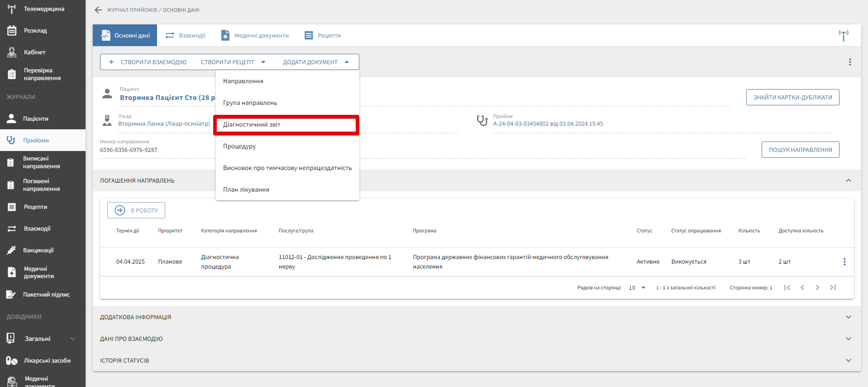Open the three-dot menu beside action toolbar
This screenshot has height=387, width=868.
pyautogui.click(x=849, y=62)
